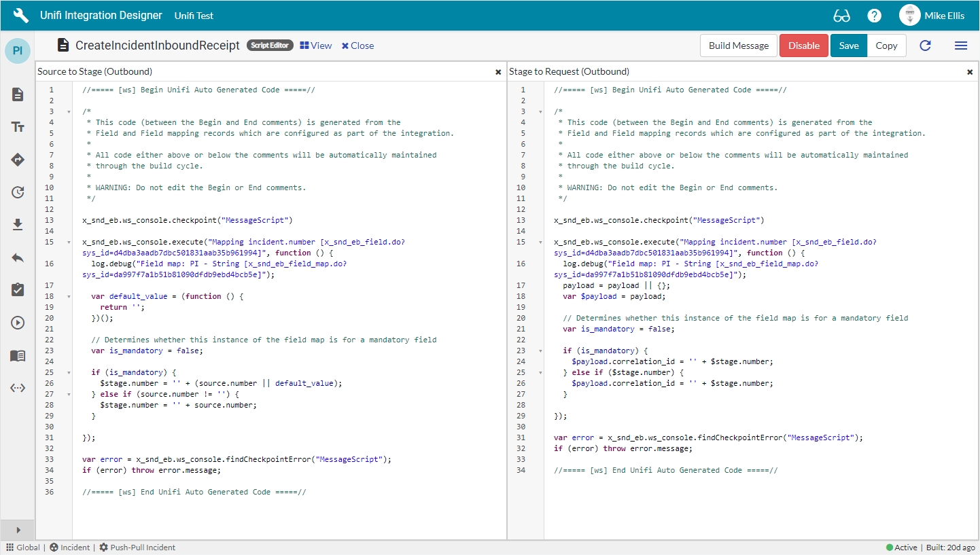This screenshot has width=980, height=555.
Task: Click the history clock icon in sidebar
Action: tap(18, 192)
